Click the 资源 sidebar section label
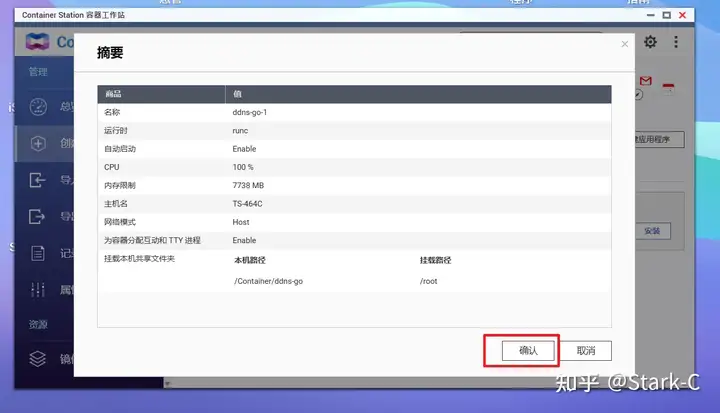 coord(38,324)
